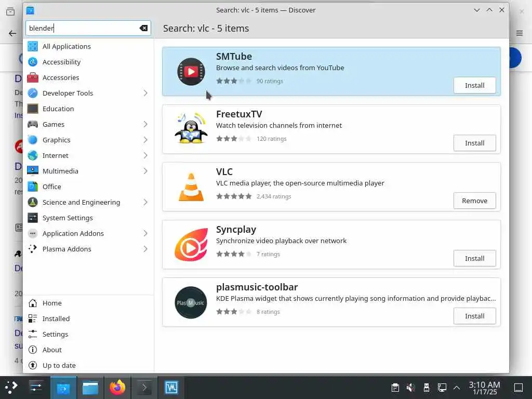The height and width of the screenshot is (399, 532).
Task: Go to the Settings page label
Action: (55, 334)
